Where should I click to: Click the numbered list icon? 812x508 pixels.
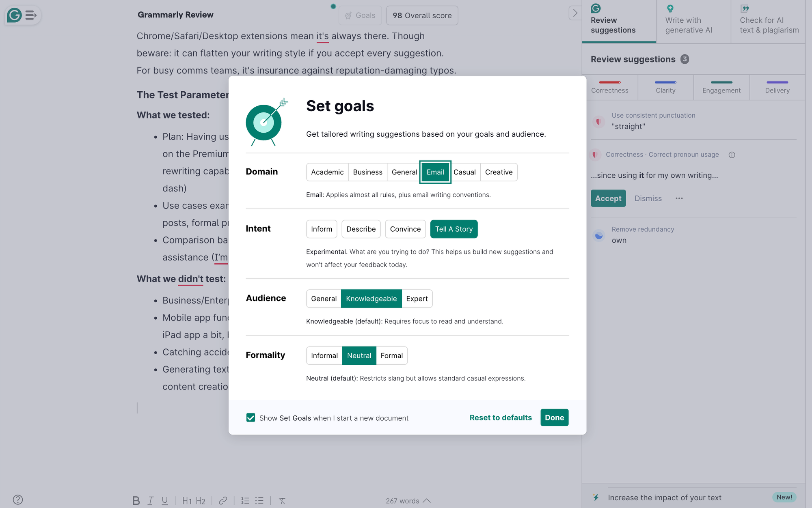[x=245, y=501]
